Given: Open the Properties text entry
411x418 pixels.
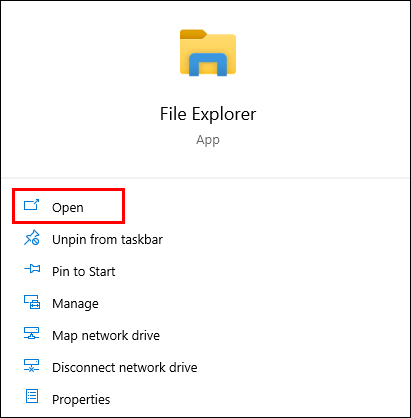Looking at the screenshot, I should coord(81,399).
